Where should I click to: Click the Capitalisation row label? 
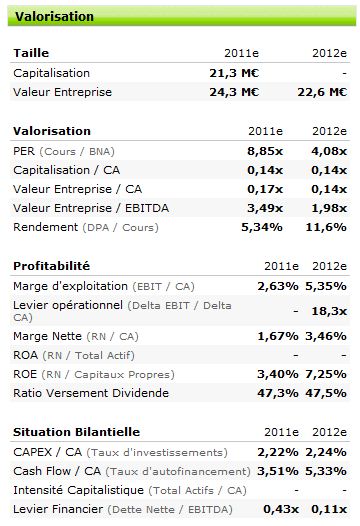[51, 73]
